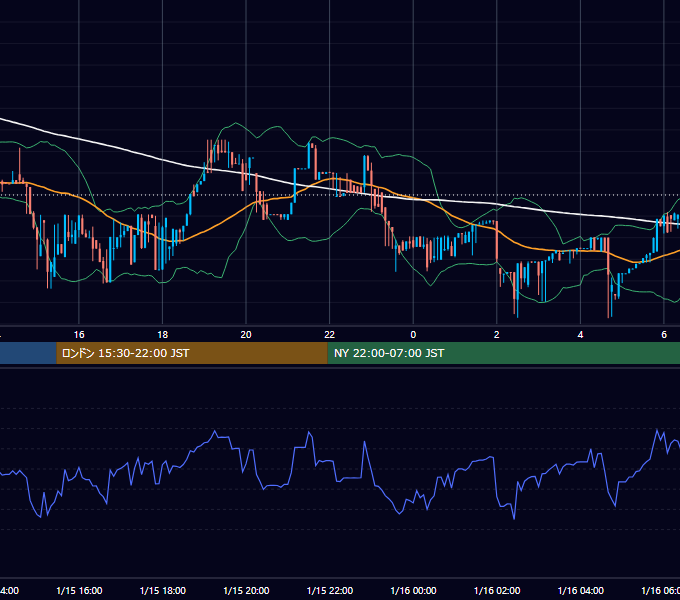This screenshot has width=680, height=600.
Task: Click hour label 4 on upper axis
Action: (580, 335)
